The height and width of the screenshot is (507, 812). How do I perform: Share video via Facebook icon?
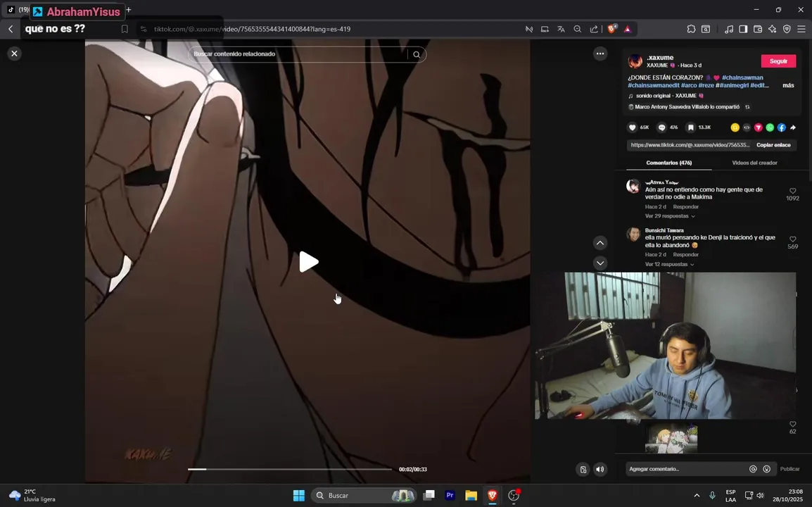pyautogui.click(x=782, y=127)
